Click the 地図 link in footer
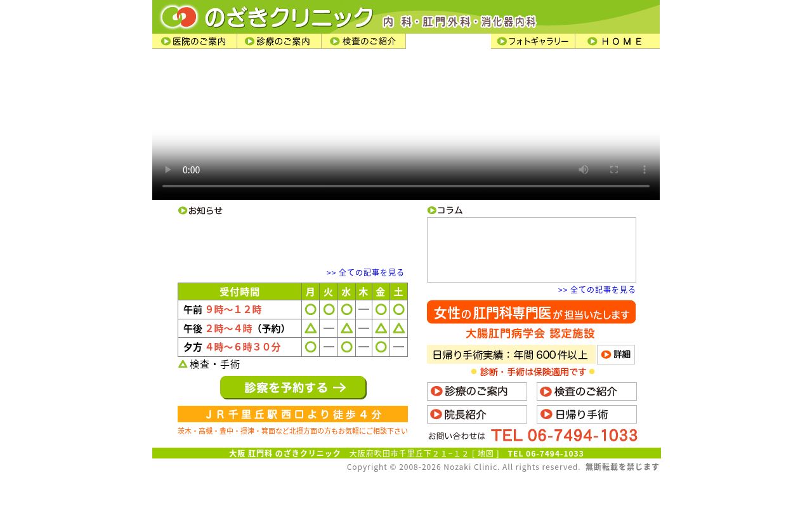The height and width of the screenshot is (508, 812). click(x=486, y=453)
